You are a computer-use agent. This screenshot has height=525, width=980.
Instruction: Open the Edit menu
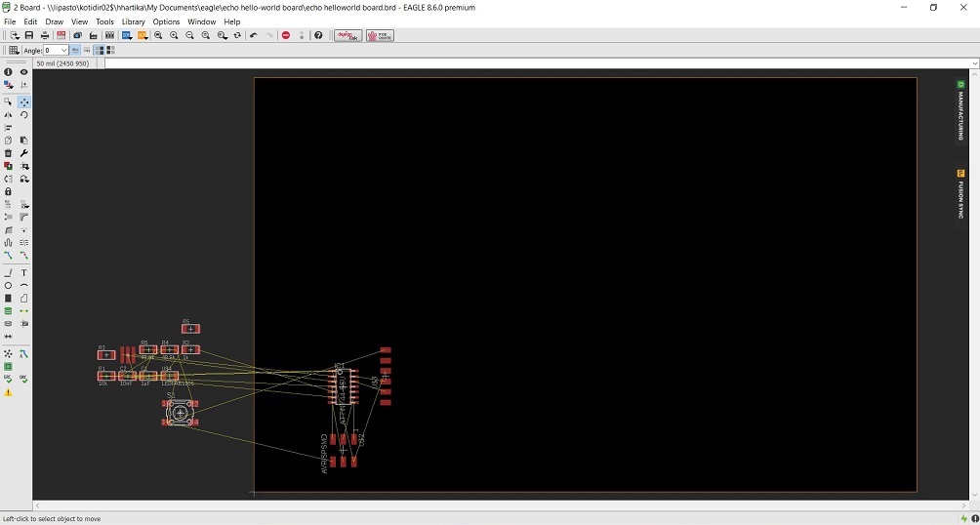click(30, 21)
